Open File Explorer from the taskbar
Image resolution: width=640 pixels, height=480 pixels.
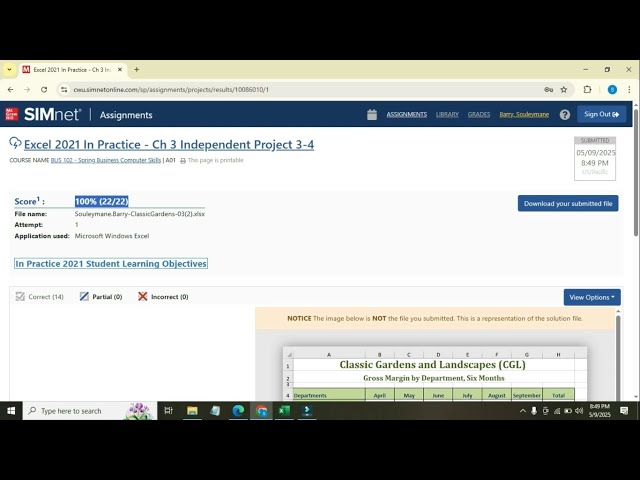click(x=192, y=411)
